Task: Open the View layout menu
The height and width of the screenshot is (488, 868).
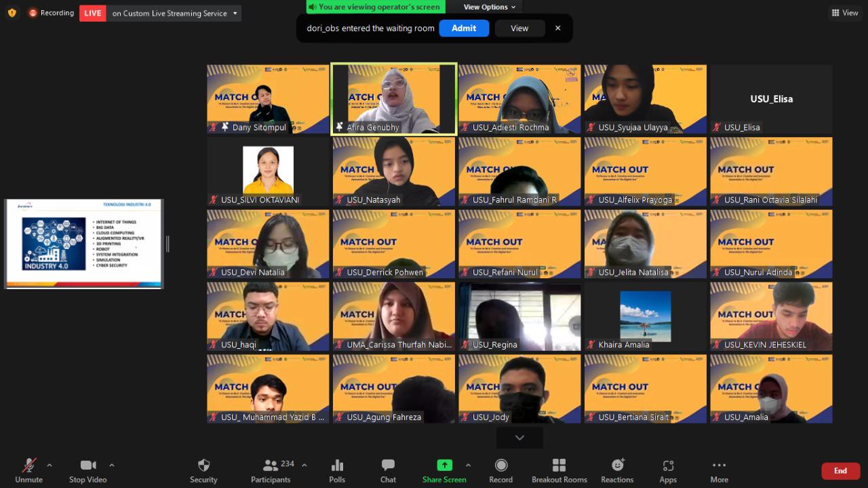Action: [845, 13]
